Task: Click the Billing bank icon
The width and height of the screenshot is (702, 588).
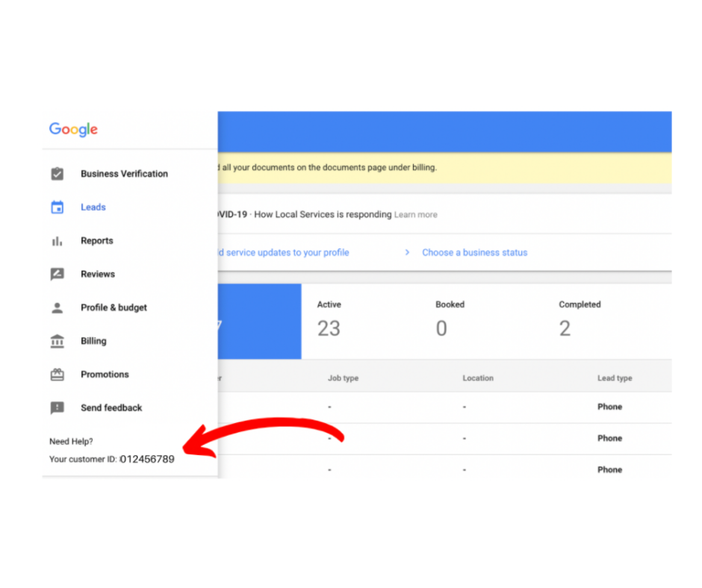Action: click(x=58, y=341)
